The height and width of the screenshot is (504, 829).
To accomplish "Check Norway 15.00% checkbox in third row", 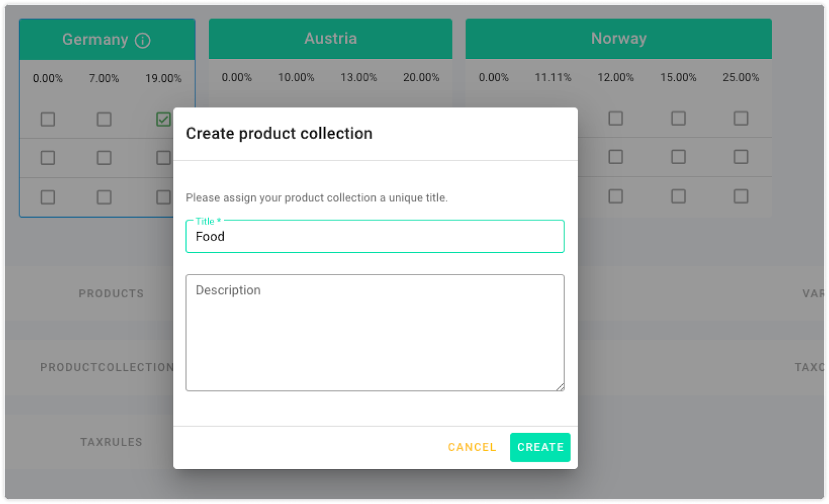I will click(x=678, y=196).
